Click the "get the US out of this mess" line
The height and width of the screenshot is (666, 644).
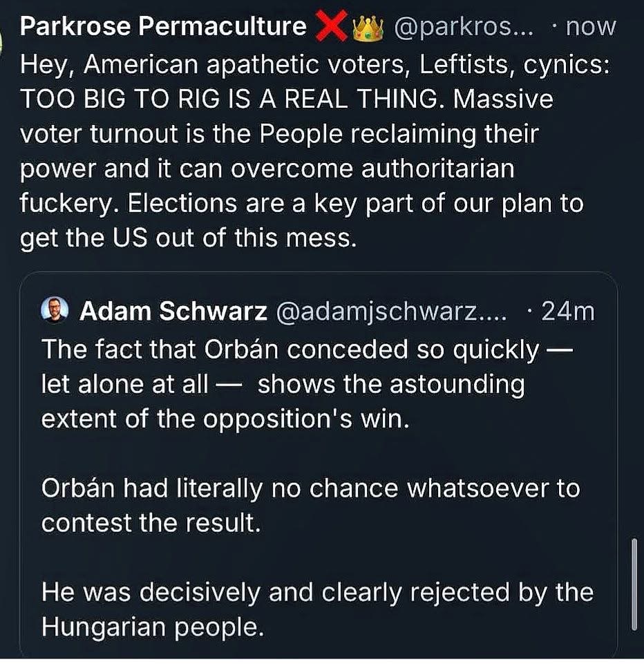coord(187,240)
